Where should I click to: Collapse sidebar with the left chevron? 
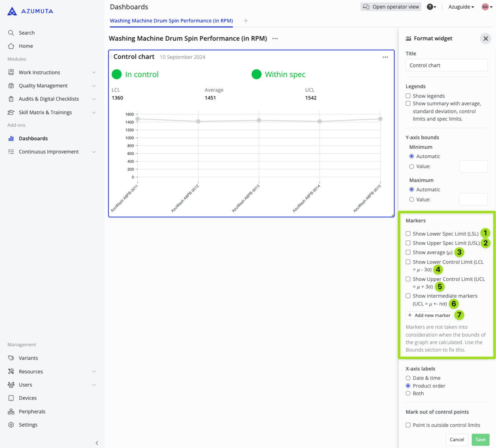click(x=97, y=443)
